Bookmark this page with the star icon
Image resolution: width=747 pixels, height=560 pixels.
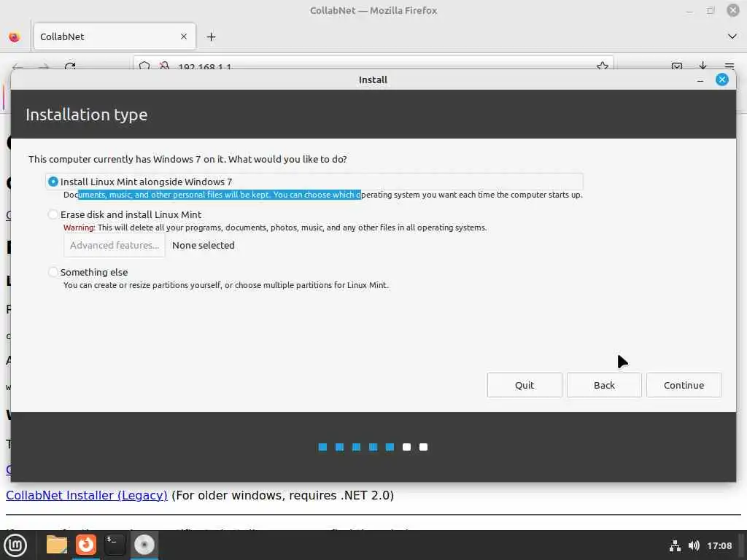tap(603, 66)
